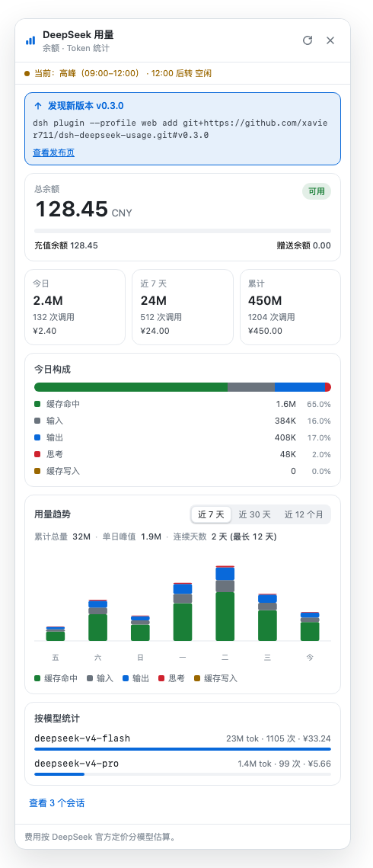Click the 连续天数 2 天 streak stat
This screenshot has height=868, width=373.
pos(225,536)
